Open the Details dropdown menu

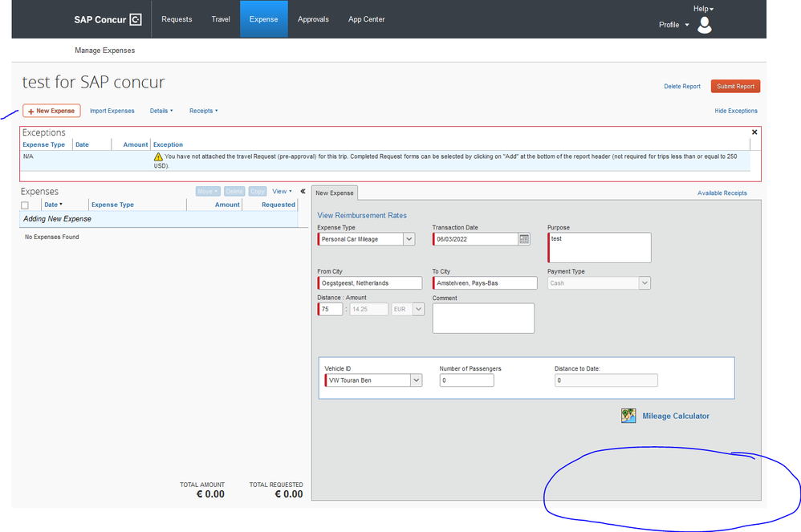pyautogui.click(x=161, y=111)
